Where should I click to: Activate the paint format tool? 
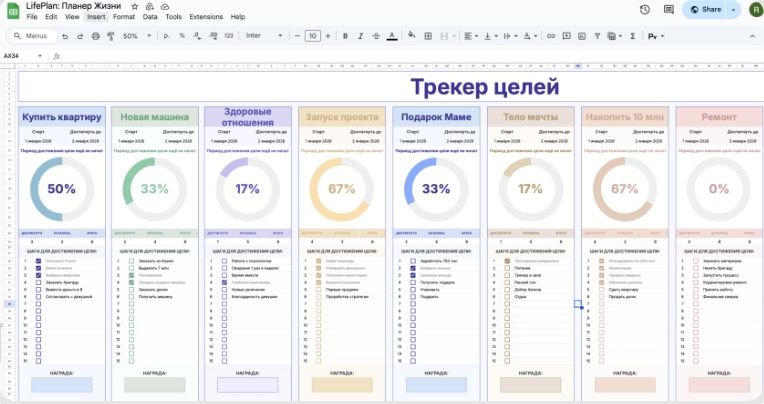pyautogui.click(x=111, y=36)
